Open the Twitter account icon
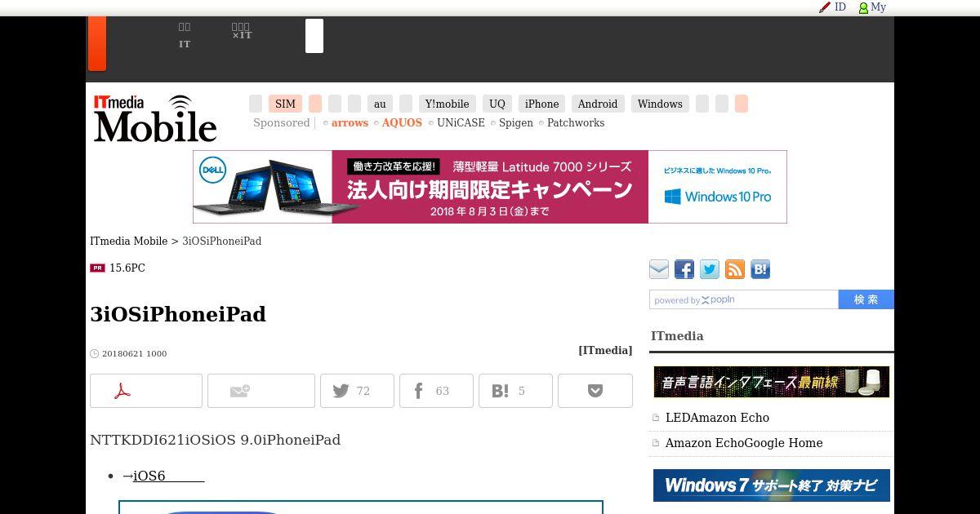Image resolution: width=980 pixels, height=514 pixels. tap(710, 269)
